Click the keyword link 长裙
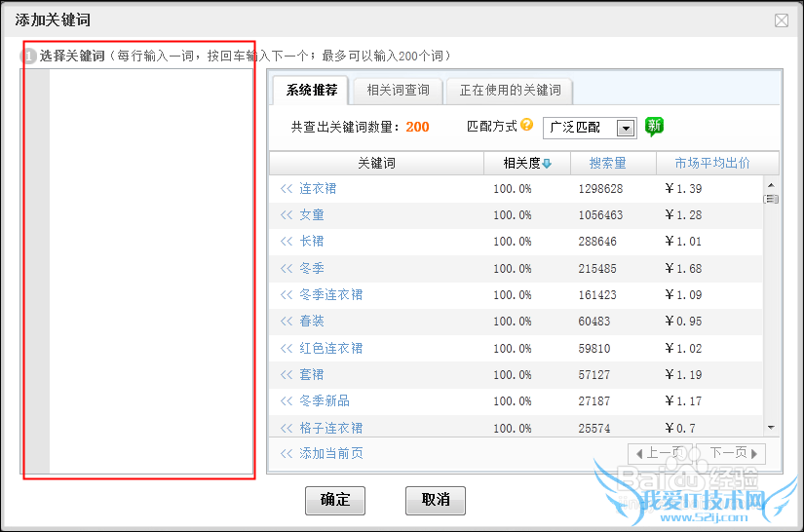Image resolution: width=804 pixels, height=532 pixels. [312, 241]
